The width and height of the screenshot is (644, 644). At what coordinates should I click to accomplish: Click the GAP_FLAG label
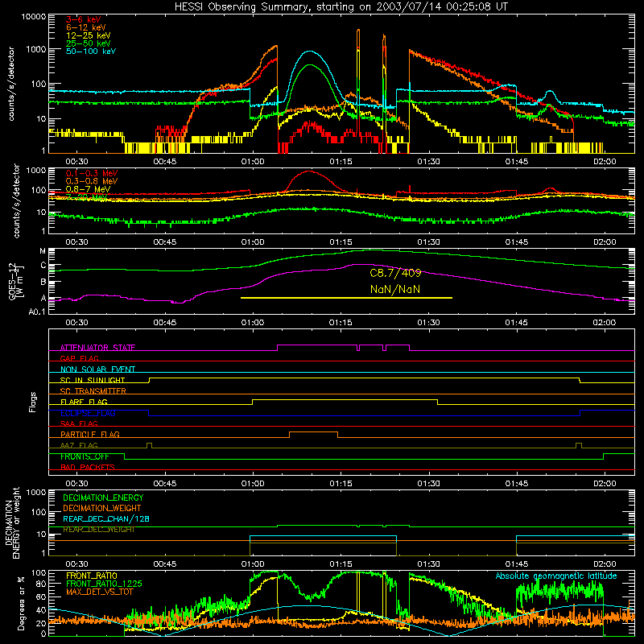(79, 358)
